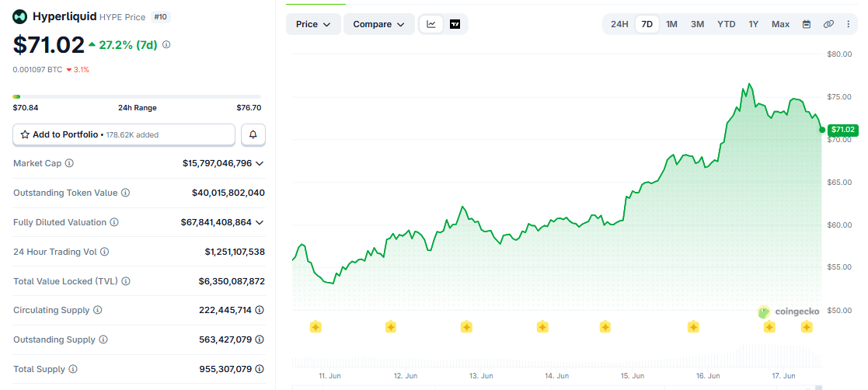The image size is (868, 390).
Task: Open the three-dot chart options menu
Action: coord(848,24)
